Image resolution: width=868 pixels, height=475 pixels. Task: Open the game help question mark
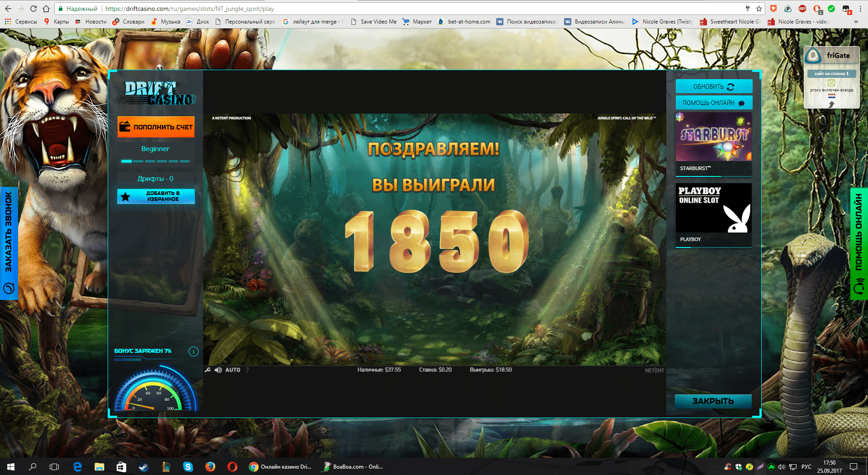point(247,370)
